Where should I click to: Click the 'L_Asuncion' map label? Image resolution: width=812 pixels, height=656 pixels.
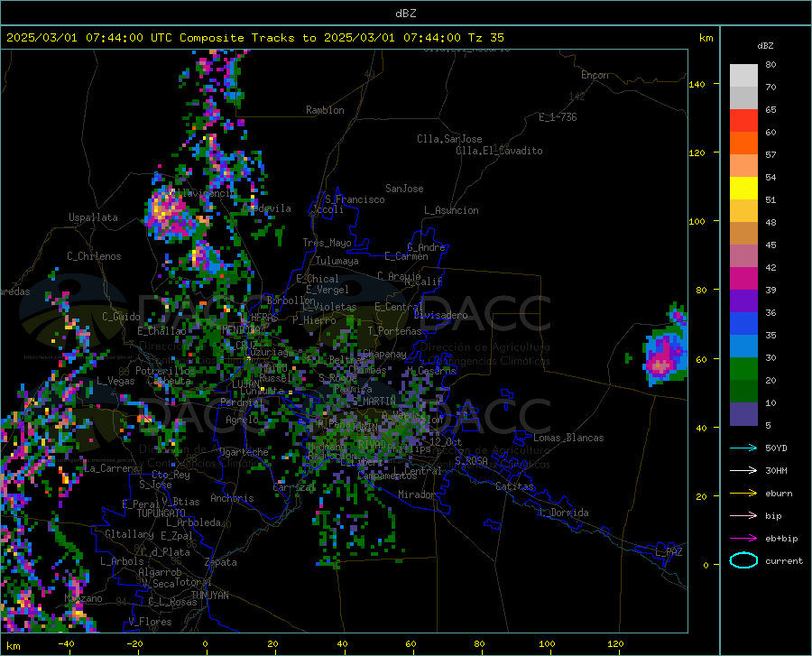click(451, 210)
